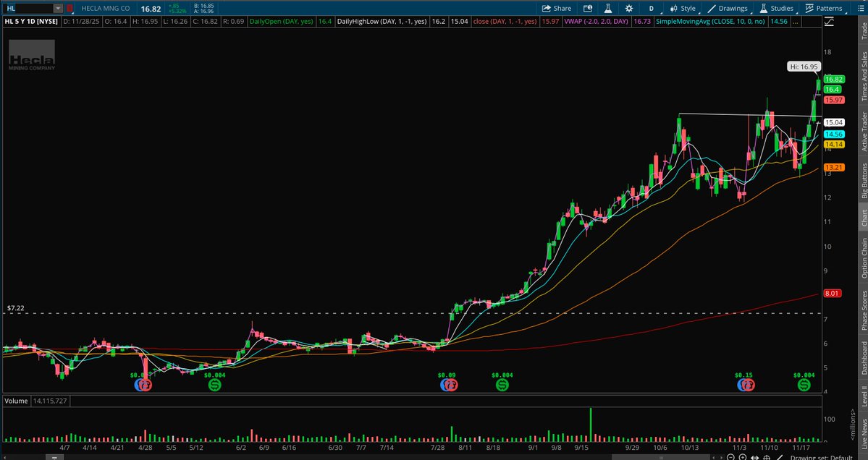The height and width of the screenshot is (460, 868).
Task: Select the Times And Sales side tab
Action: click(x=864, y=76)
